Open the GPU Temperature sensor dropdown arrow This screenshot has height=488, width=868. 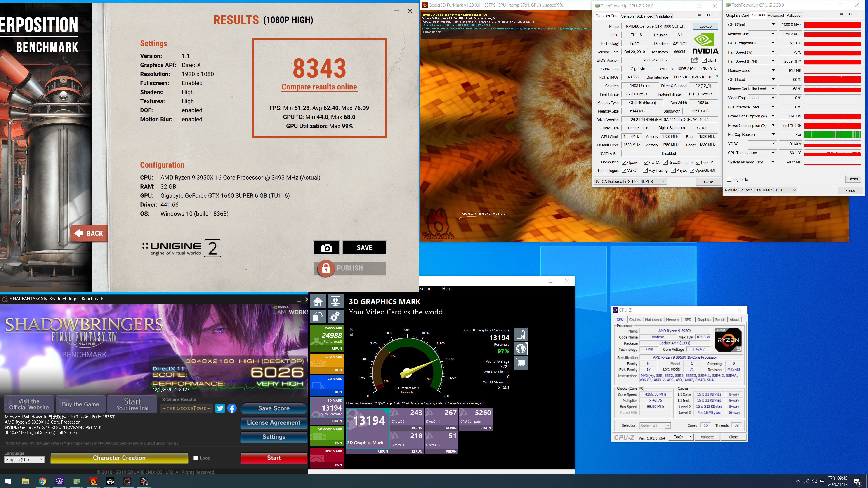(773, 43)
